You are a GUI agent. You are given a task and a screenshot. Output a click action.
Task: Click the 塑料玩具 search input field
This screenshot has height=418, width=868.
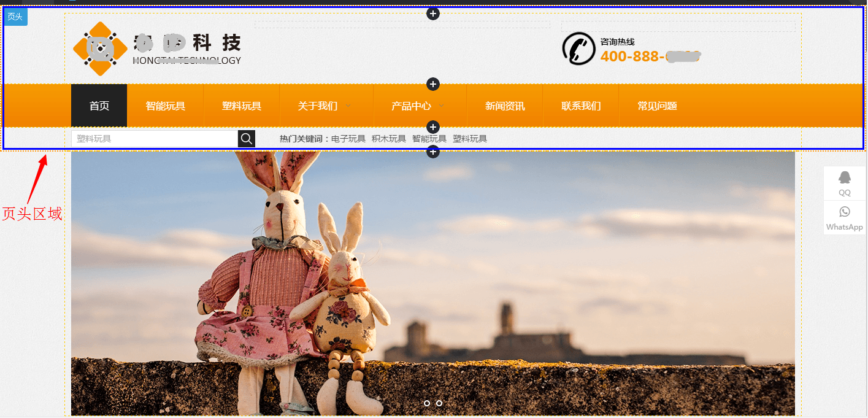pyautogui.click(x=155, y=139)
